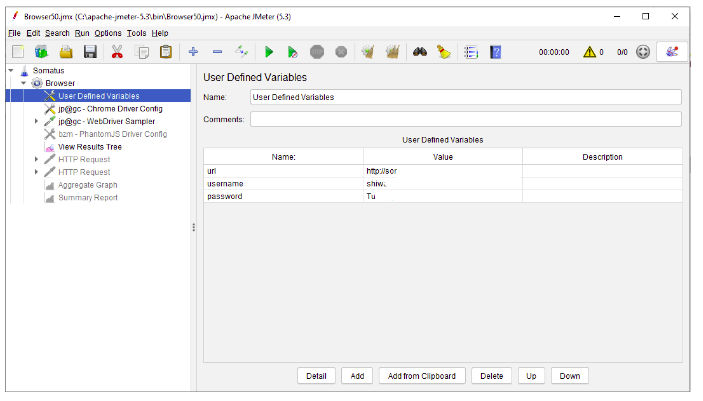Select Summary Report tree item

88,197
